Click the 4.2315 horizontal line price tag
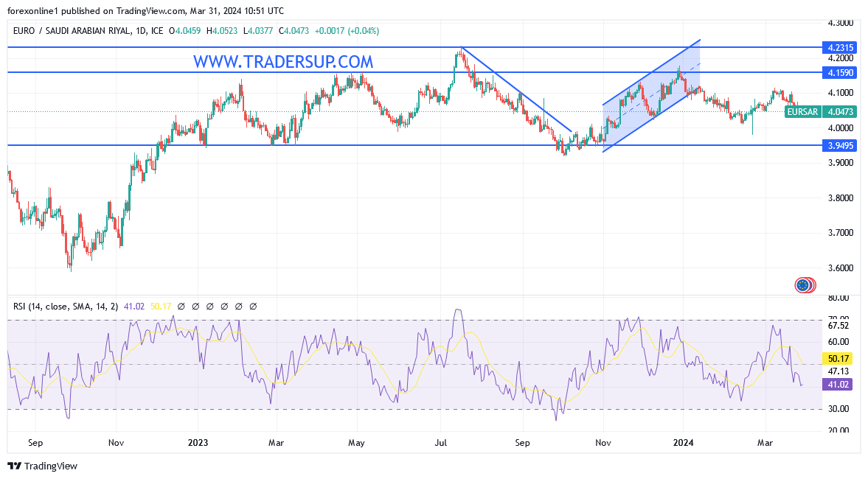 pyautogui.click(x=840, y=48)
